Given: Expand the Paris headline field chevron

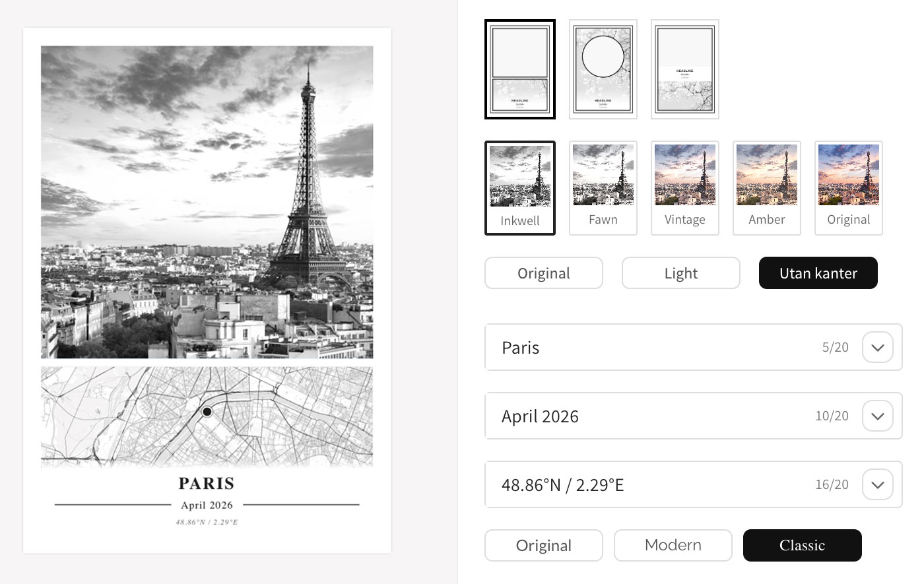Looking at the screenshot, I should [878, 347].
